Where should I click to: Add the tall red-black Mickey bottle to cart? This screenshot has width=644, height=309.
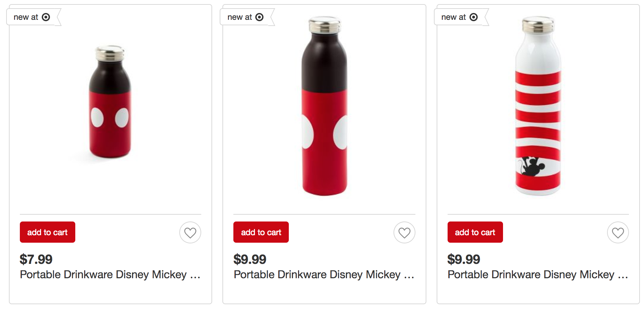(261, 232)
